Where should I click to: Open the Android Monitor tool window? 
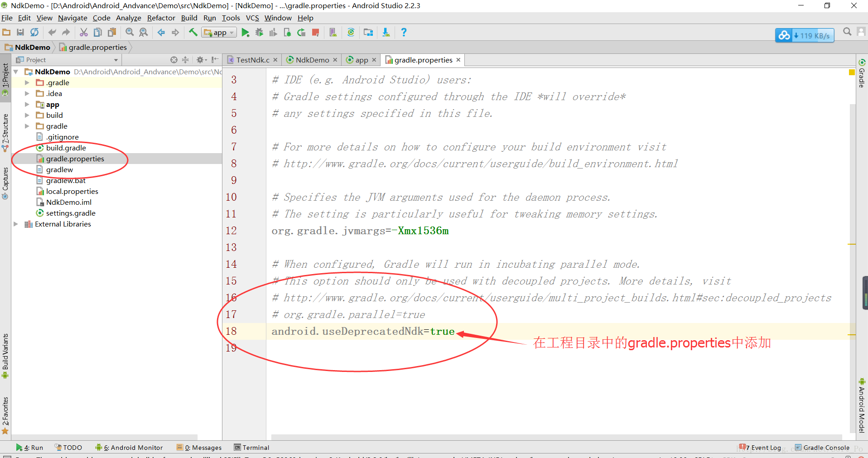(129, 448)
